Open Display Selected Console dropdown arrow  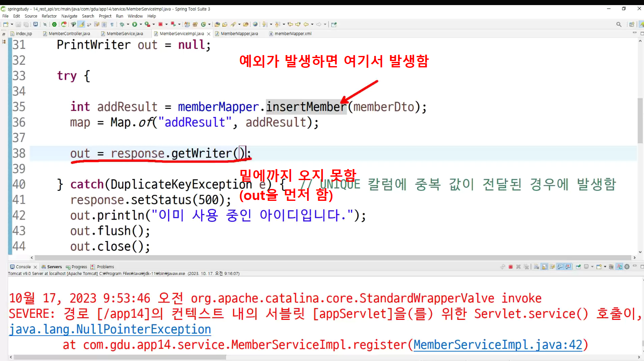592,267
